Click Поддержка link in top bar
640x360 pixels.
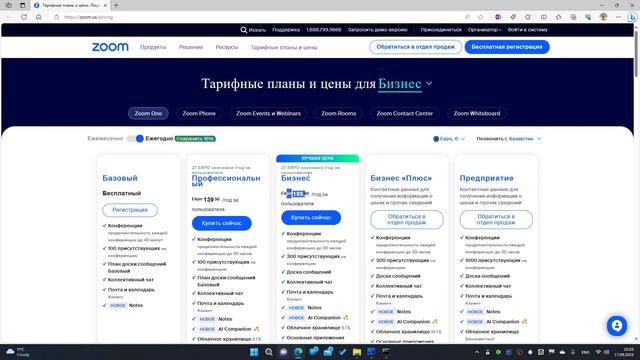point(286,30)
